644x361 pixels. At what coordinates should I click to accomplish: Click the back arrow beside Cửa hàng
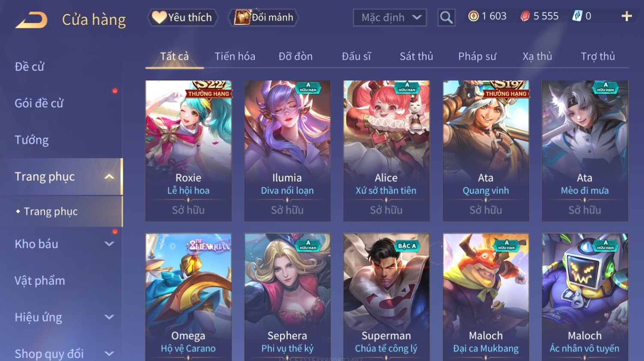(x=31, y=20)
